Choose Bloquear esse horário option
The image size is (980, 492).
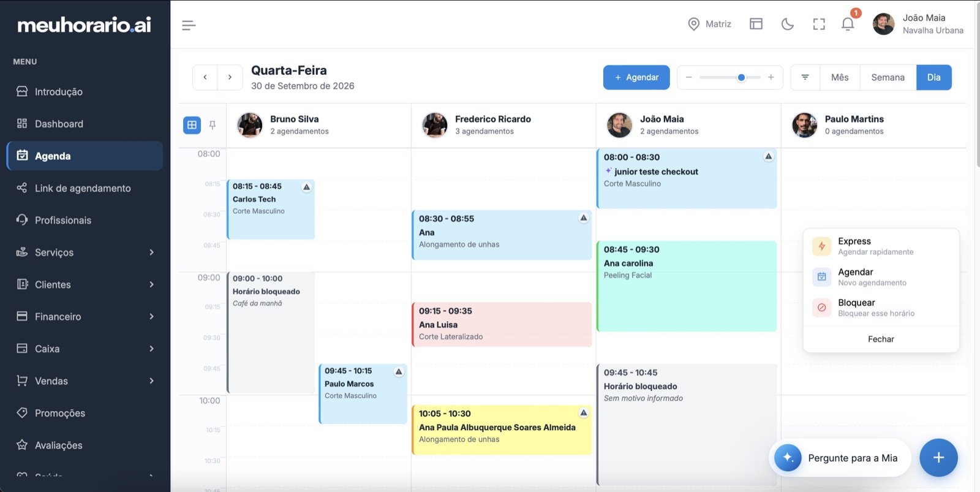point(881,308)
